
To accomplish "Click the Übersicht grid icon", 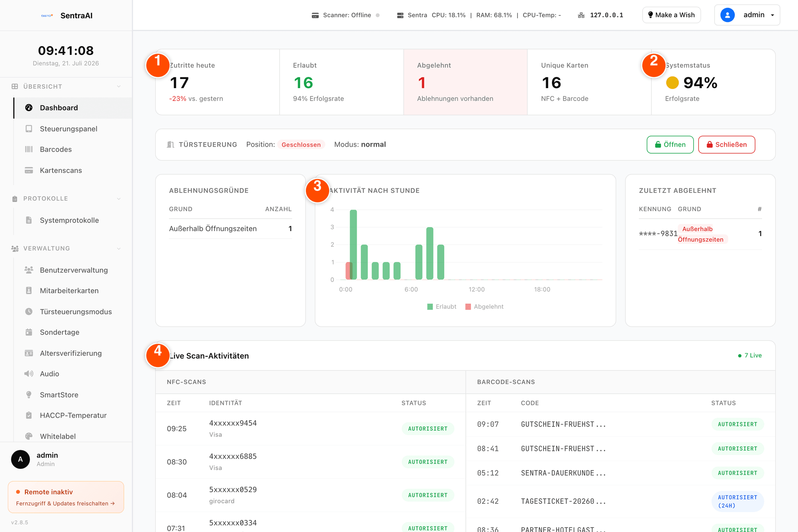I will 15,86.
